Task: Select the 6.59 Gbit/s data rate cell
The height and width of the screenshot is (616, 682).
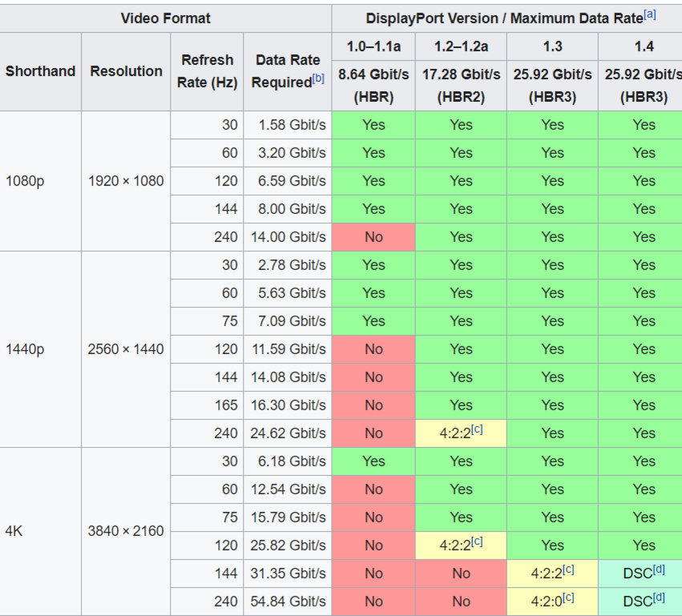Action: click(x=288, y=181)
